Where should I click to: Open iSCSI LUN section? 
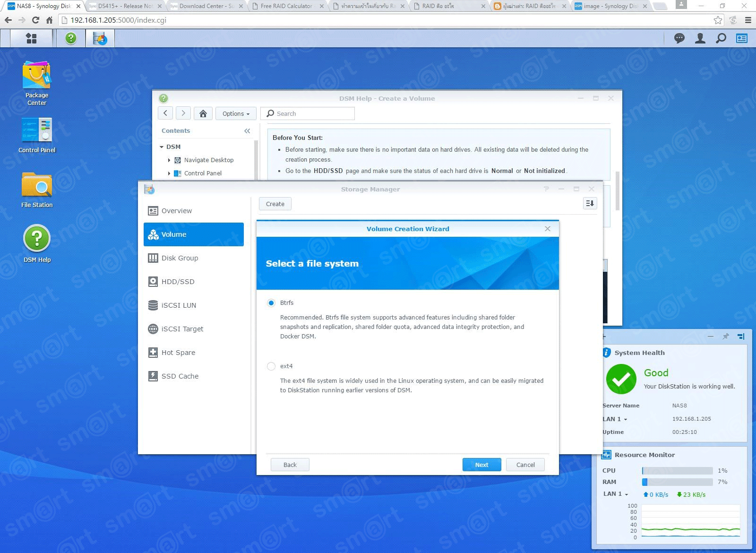point(194,305)
